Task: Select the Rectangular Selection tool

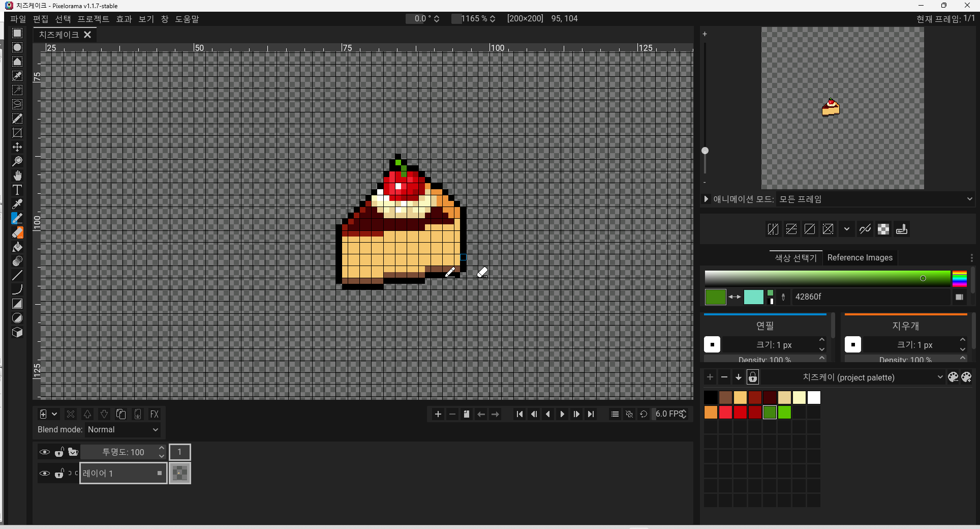Action: tap(17, 34)
